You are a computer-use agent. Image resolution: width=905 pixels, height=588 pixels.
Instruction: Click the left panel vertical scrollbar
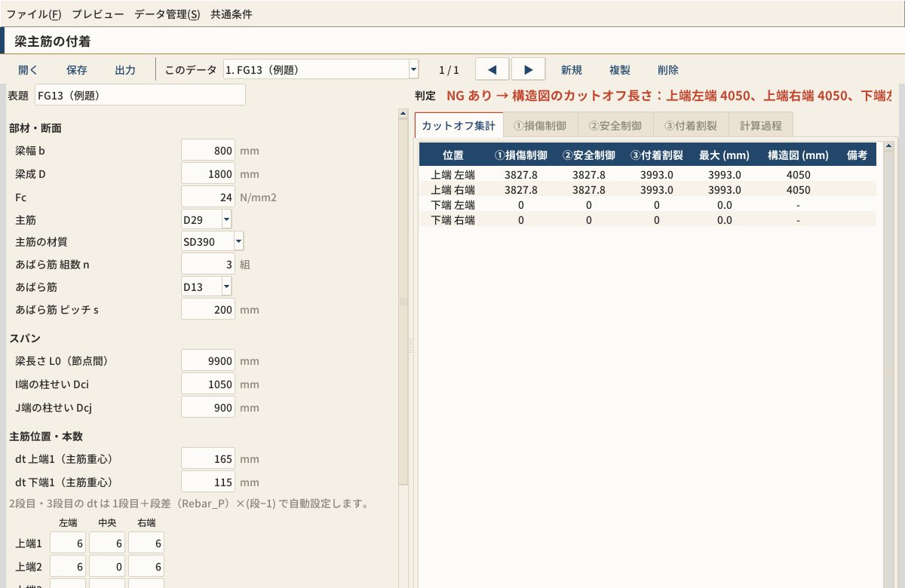403,302
